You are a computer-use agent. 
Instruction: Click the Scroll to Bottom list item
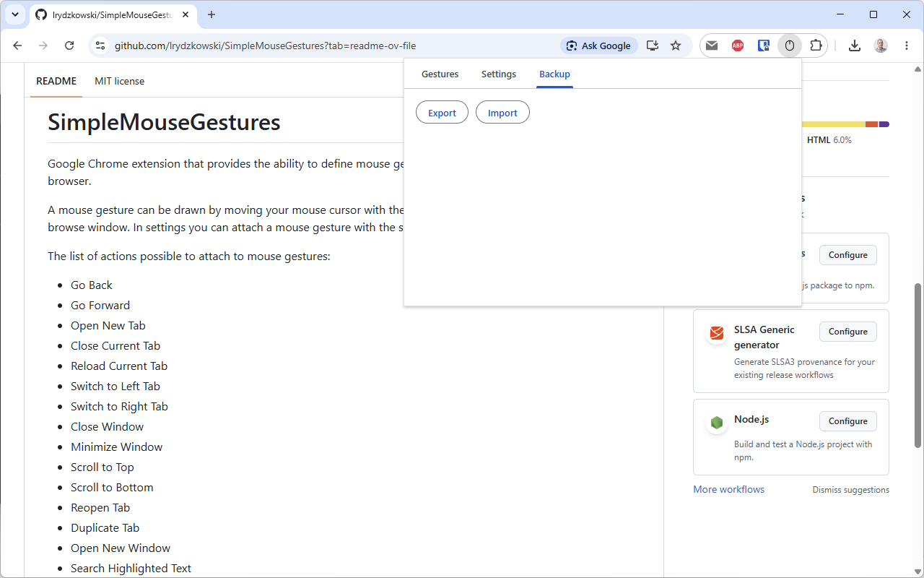click(x=112, y=487)
